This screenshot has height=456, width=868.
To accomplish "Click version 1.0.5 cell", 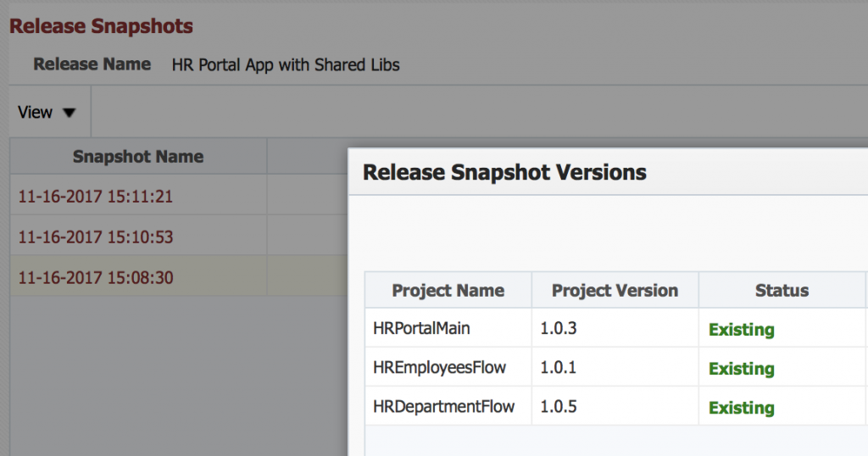I will tap(559, 406).
